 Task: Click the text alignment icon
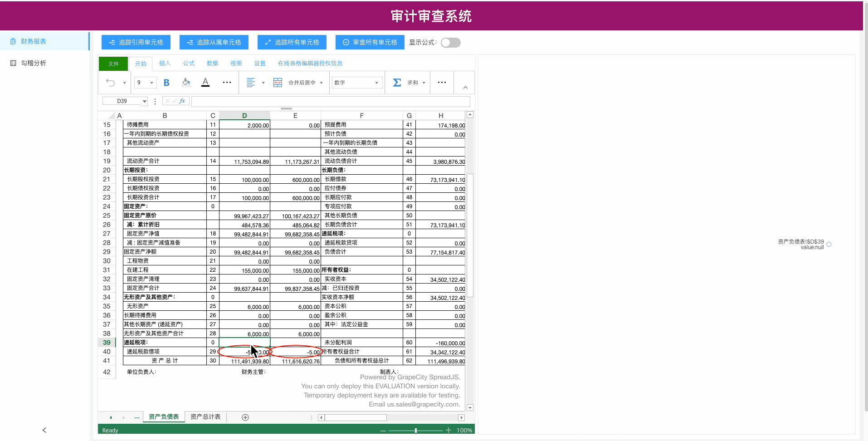[251, 83]
